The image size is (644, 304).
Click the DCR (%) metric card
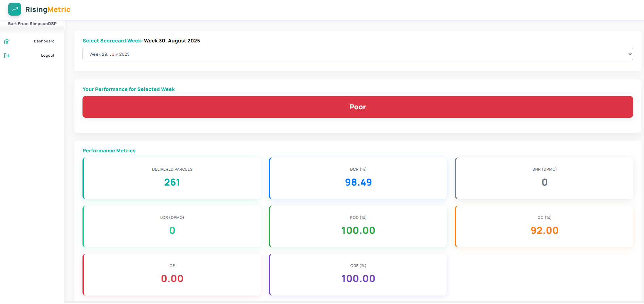(x=358, y=178)
